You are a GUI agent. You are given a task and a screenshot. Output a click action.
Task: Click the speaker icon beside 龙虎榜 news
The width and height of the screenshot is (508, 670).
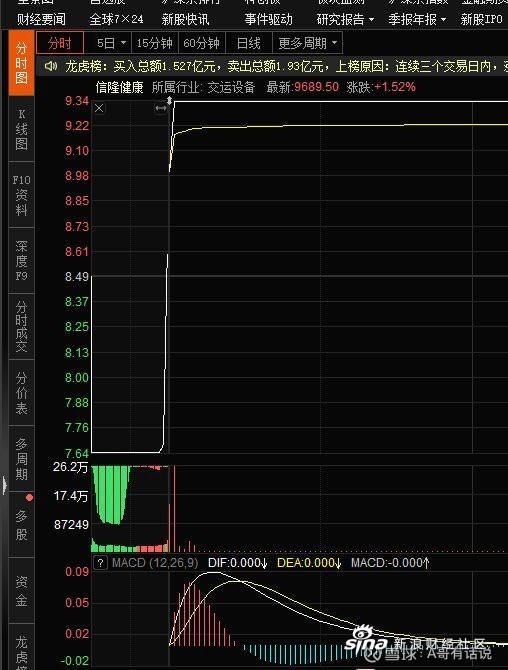(x=51, y=66)
